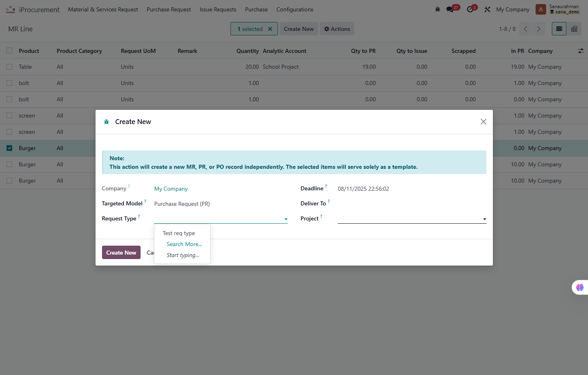Check the first screen row checkbox
The height and width of the screenshot is (375, 588).
point(9,116)
